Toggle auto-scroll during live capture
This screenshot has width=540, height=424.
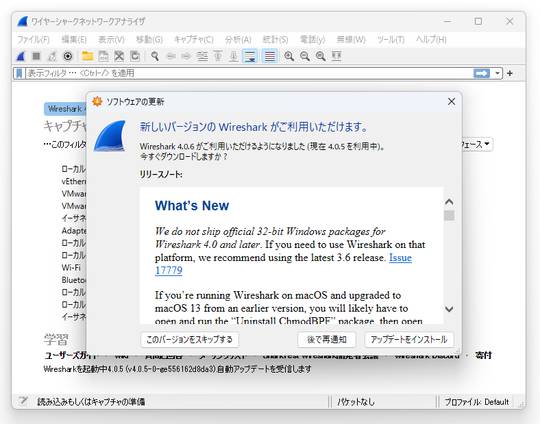point(250,56)
